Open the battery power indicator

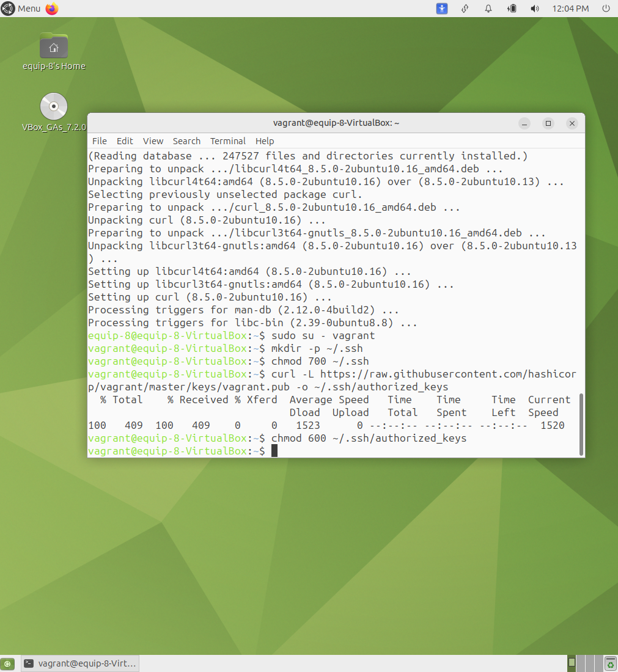click(512, 9)
